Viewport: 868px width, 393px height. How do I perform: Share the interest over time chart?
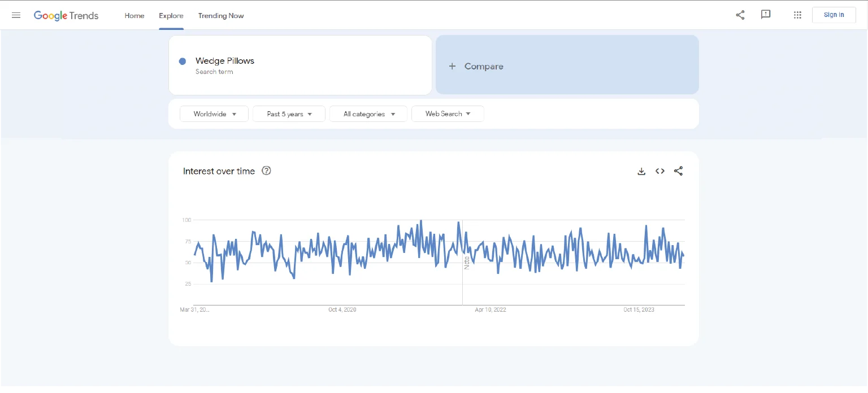[x=678, y=171]
